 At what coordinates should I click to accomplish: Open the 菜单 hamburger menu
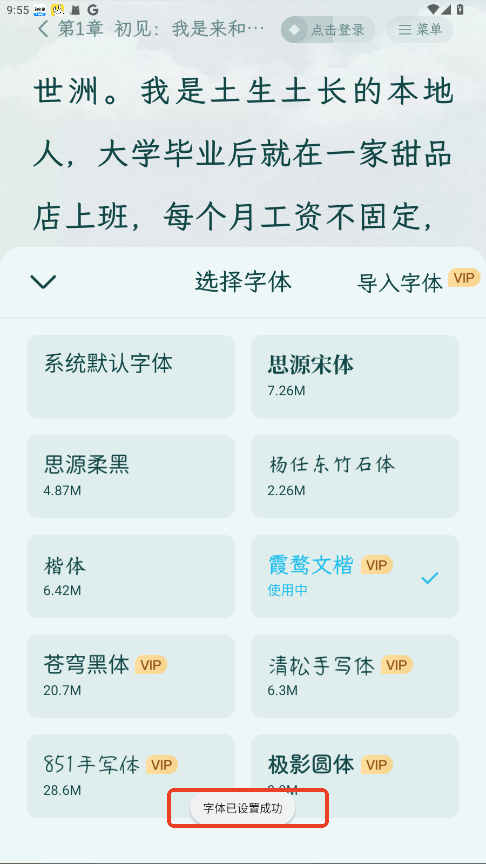[420, 30]
